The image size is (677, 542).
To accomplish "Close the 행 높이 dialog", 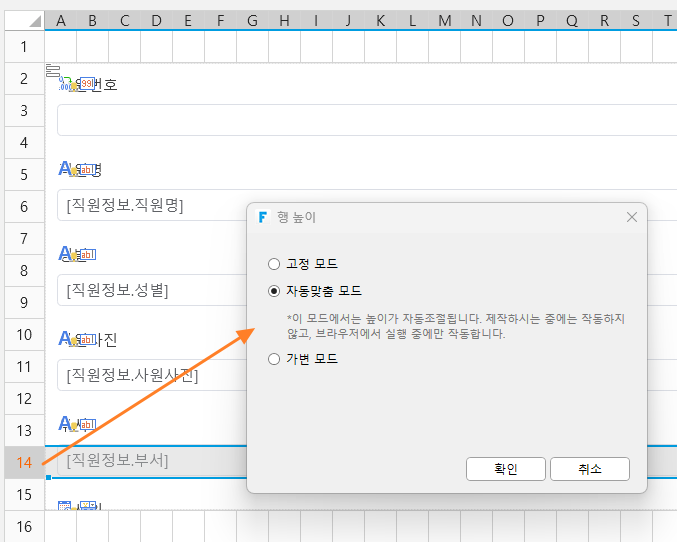I will tap(632, 217).
